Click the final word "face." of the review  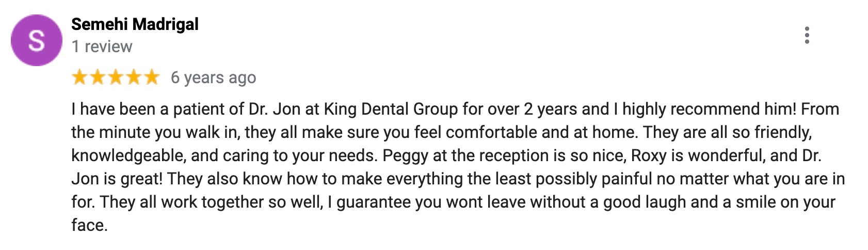pyautogui.click(x=89, y=225)
